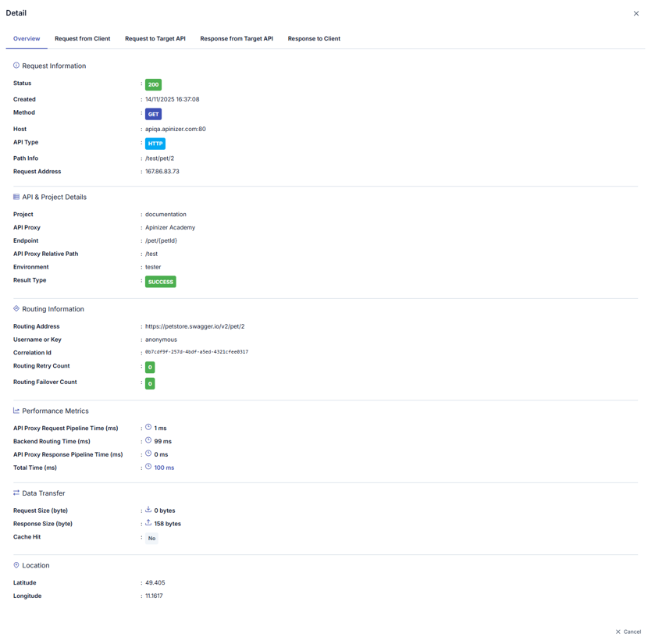This screenshot has height=644, width=648.
Task: Click the Performance Metrics chart icon
Action: point(16,411)
